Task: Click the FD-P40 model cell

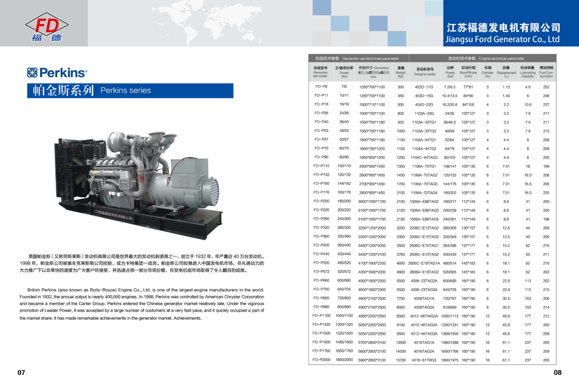Action: (321, 122)
